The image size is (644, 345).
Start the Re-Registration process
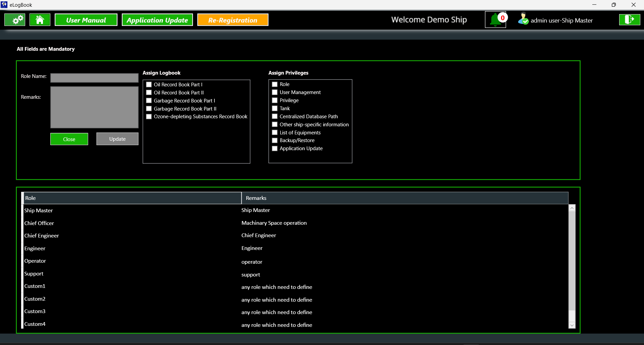(x=233, y=19)
